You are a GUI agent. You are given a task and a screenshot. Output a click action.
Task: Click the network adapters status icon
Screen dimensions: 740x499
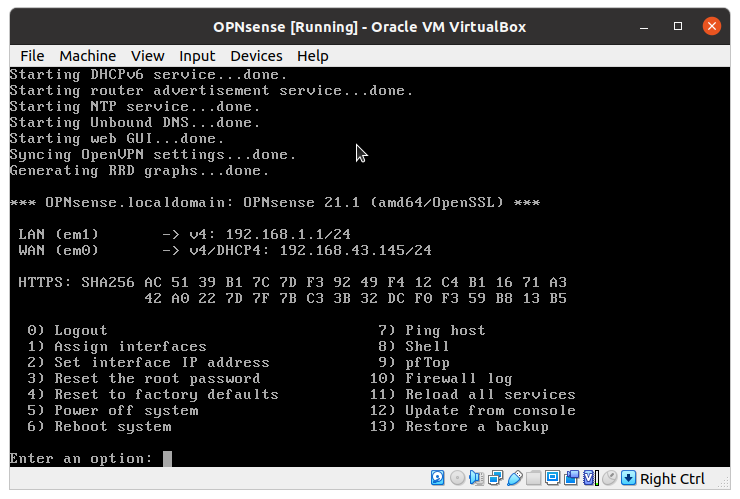(x=495, y=478)
